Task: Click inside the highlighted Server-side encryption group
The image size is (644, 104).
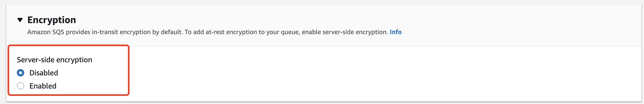Action: [68, 70]
